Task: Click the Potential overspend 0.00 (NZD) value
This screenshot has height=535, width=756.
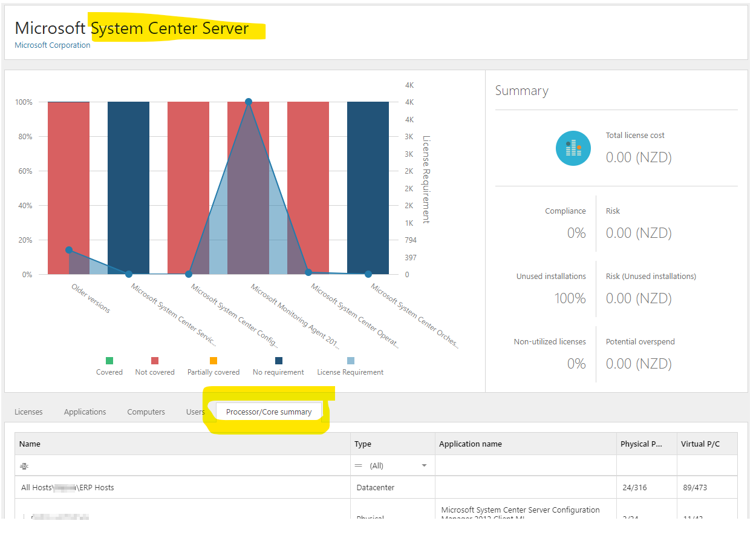Action: click(639, 364)
